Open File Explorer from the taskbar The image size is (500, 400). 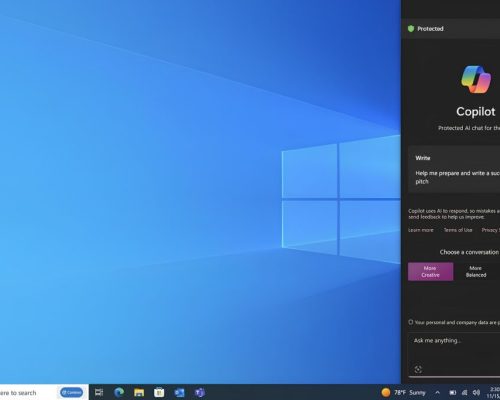tap(139, 392)
